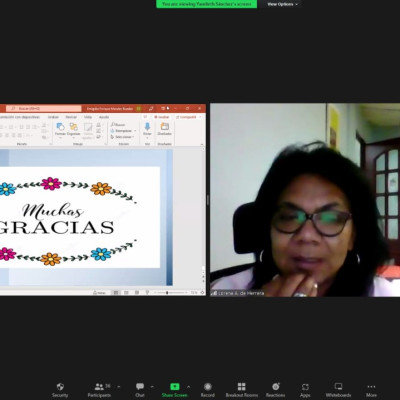Expand the Chat options arrow
Image resolution: width=400 pixels, height=400 pixels.
152,387
